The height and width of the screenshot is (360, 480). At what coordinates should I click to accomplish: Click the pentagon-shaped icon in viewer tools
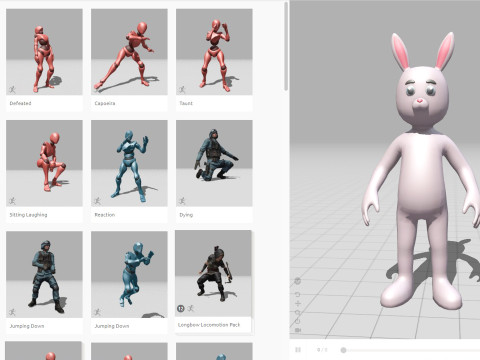tap(298, 312)
